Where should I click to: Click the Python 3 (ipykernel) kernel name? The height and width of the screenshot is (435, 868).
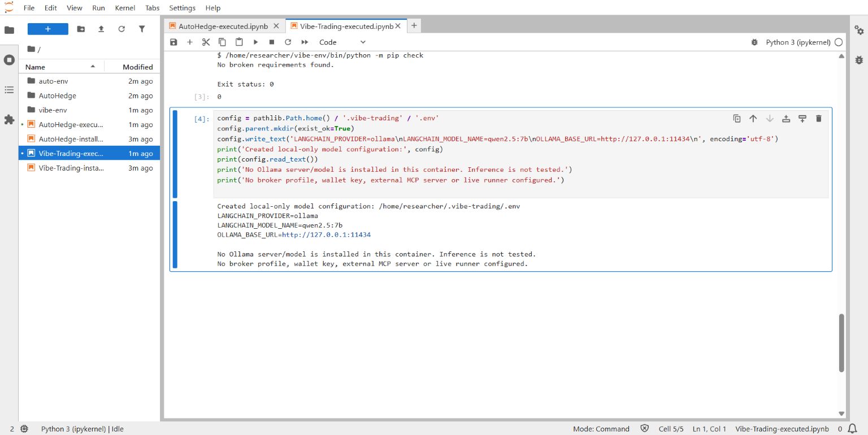pos(798,42)
